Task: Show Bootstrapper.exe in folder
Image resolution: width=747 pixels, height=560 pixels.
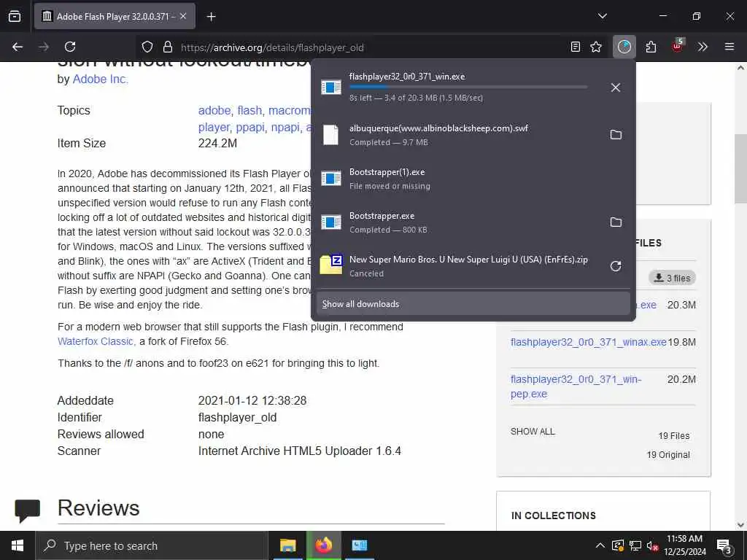Action: 616,222
